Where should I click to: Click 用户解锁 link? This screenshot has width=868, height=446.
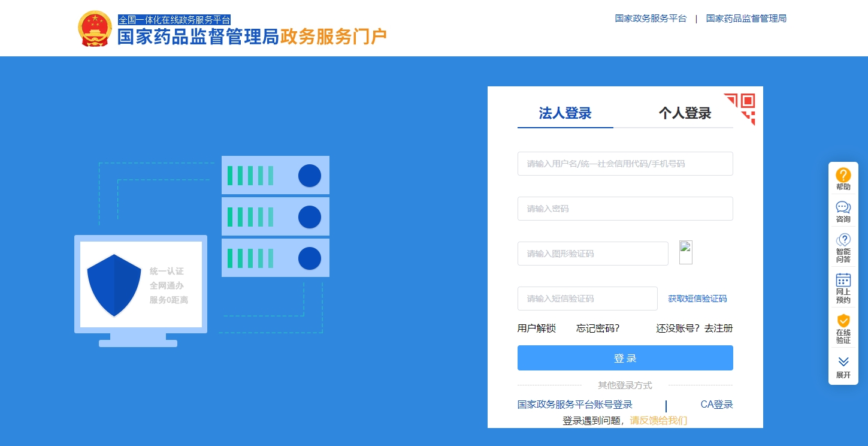(x=537, y=329)
